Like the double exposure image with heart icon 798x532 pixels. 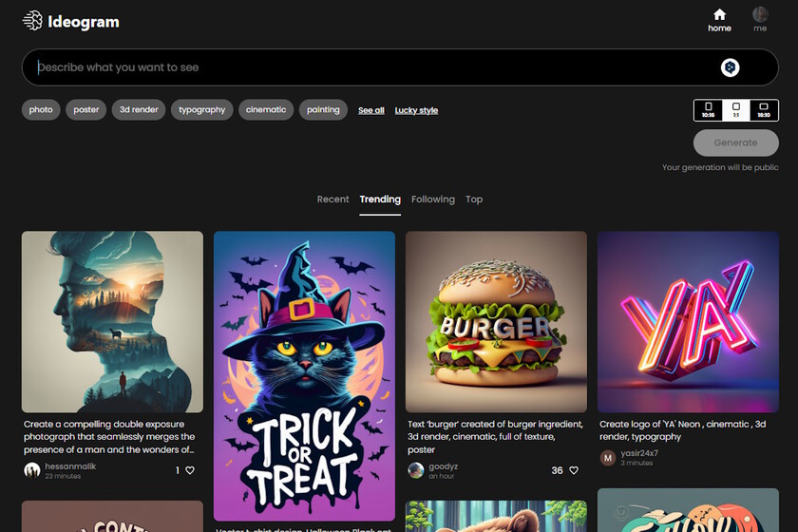[x=190, y=470]
